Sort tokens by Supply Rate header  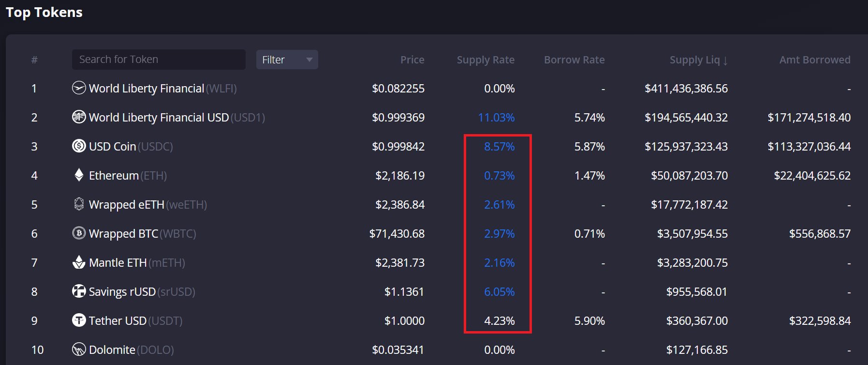tap(485, 60)
